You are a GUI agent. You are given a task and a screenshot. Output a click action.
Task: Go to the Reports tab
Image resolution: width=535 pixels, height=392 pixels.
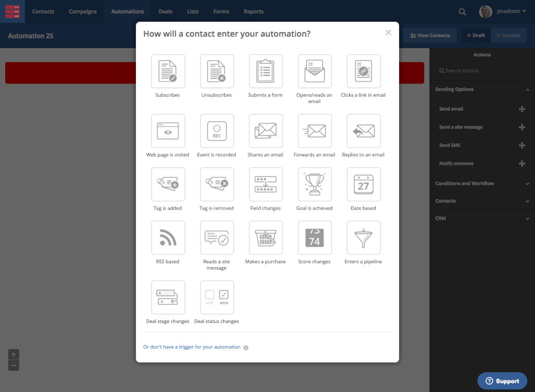coord(253,11)
